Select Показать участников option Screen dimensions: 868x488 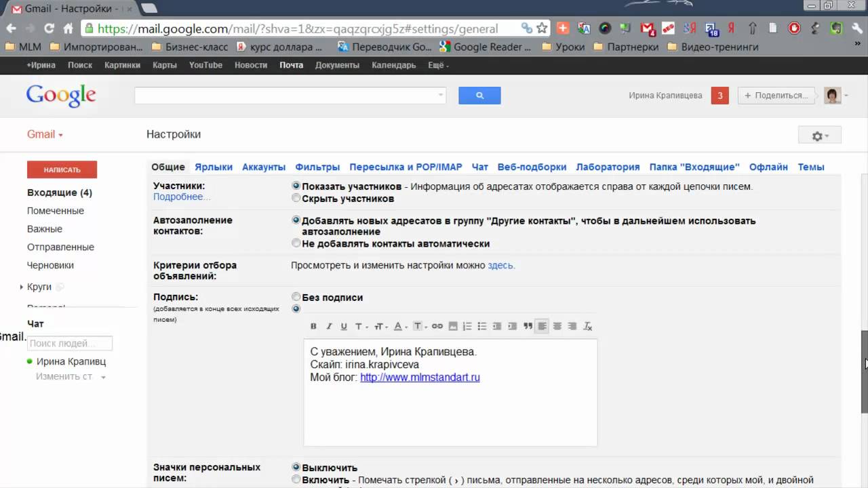(296, 186)
